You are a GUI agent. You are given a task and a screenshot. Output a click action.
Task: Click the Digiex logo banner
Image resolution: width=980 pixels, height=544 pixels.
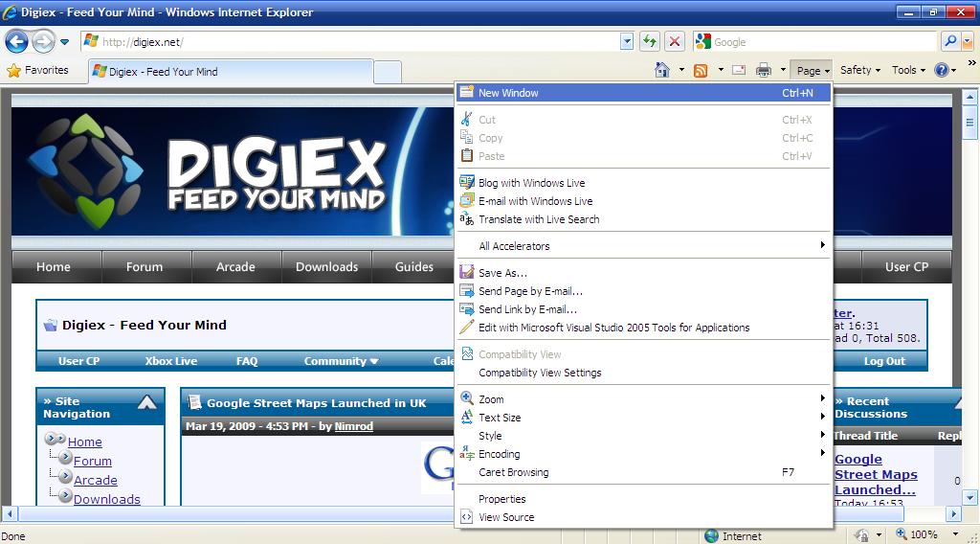click(232, 171)
